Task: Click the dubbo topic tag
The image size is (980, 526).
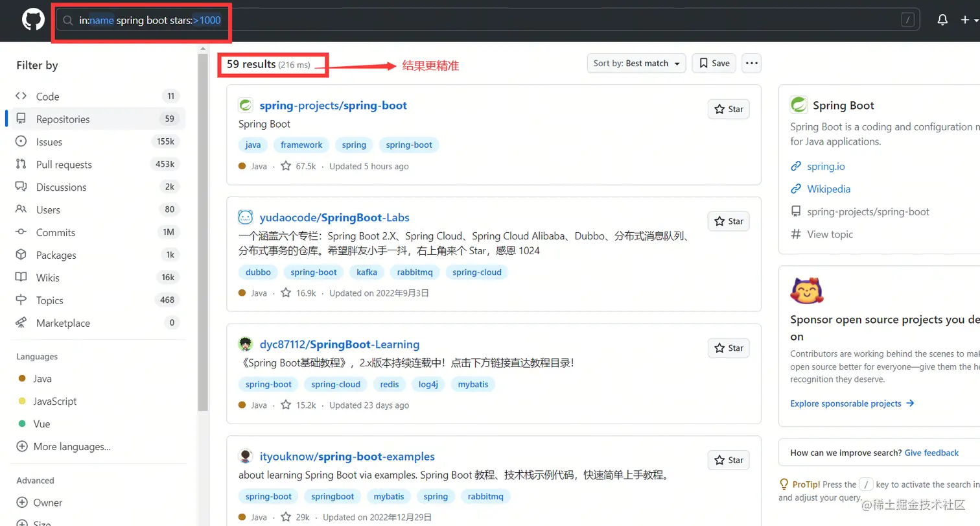Action: point(258,272)
